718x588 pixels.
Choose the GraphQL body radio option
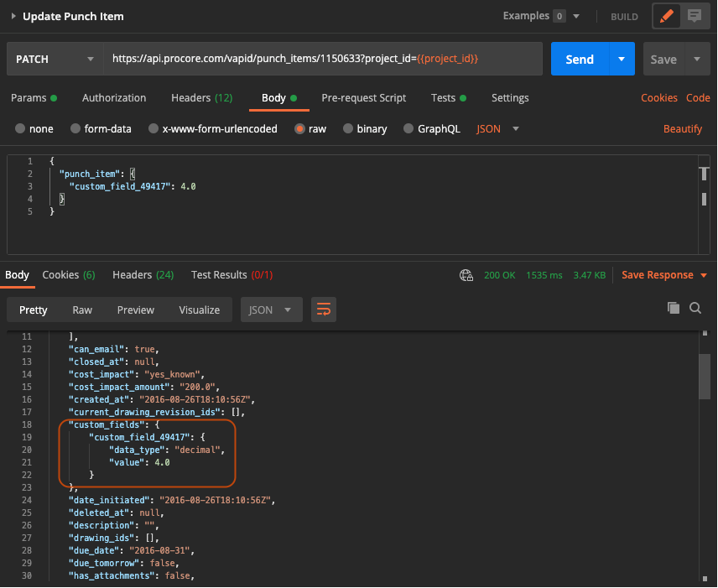click(408, 128)
